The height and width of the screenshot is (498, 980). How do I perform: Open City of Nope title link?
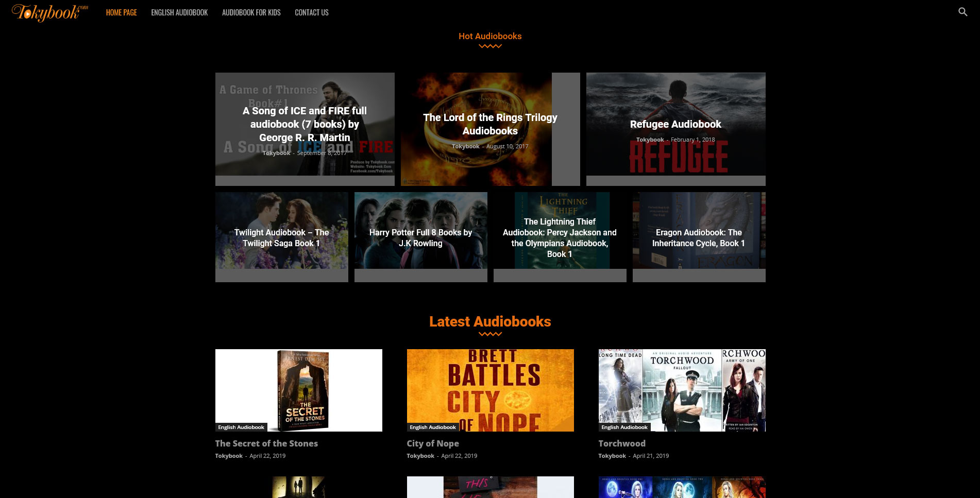(x=433, y=443)
